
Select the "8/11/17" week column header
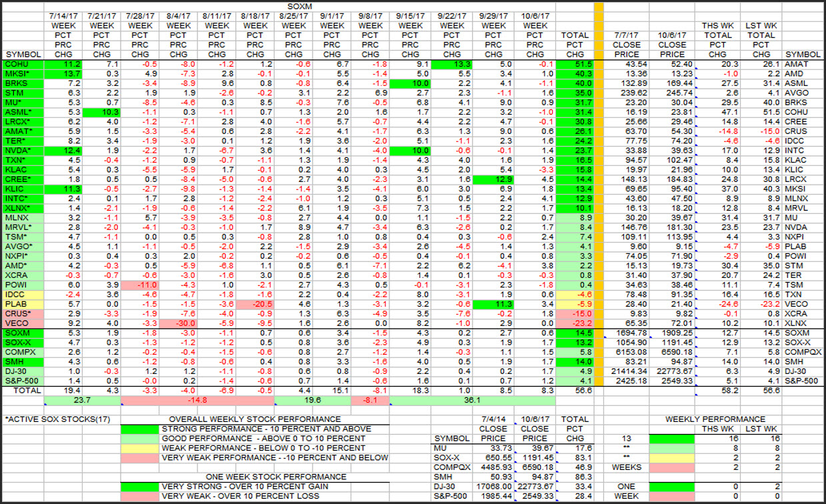[x=218, y=16]
